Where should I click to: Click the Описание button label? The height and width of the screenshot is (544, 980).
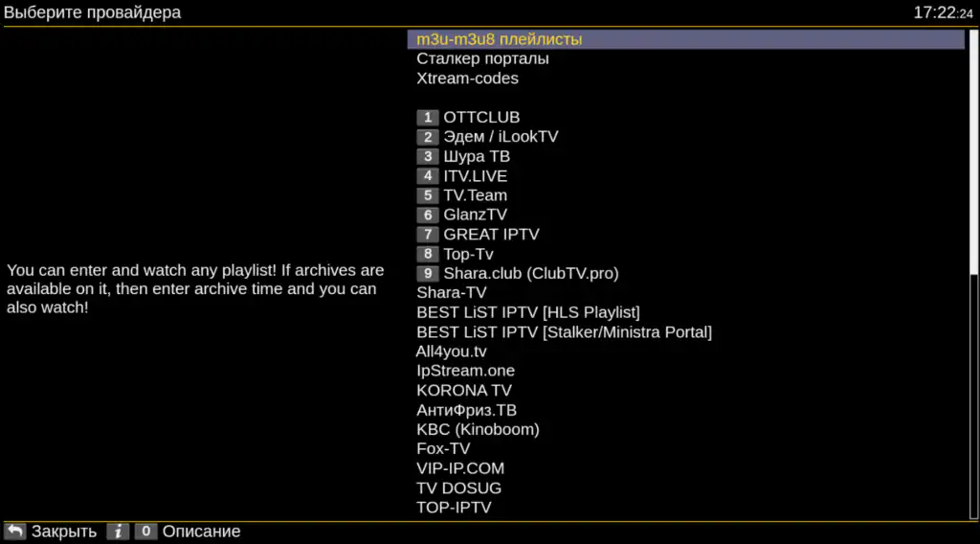(201, 532)
